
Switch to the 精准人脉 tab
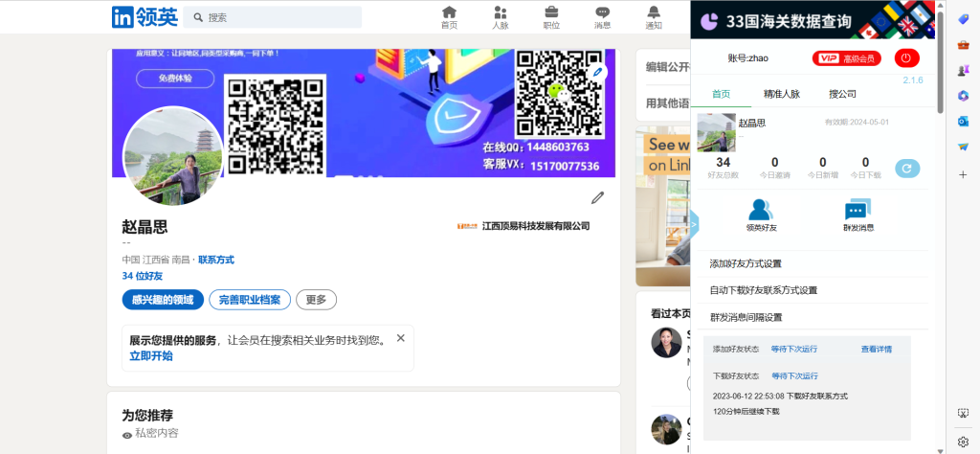point(781,94)
